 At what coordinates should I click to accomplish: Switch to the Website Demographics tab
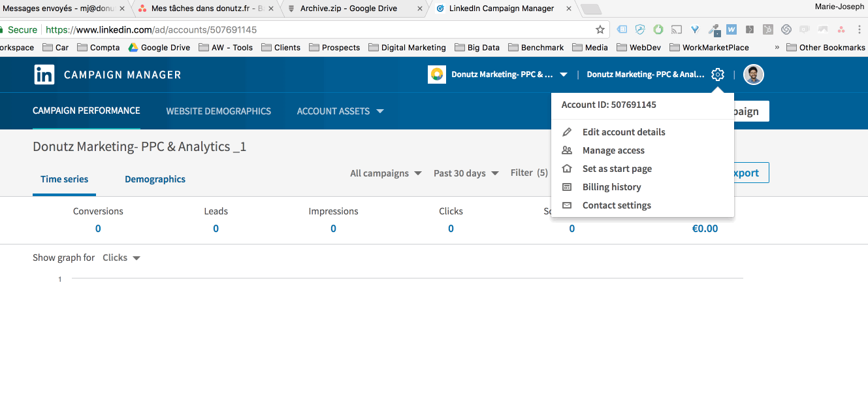(x=218, y=111)
